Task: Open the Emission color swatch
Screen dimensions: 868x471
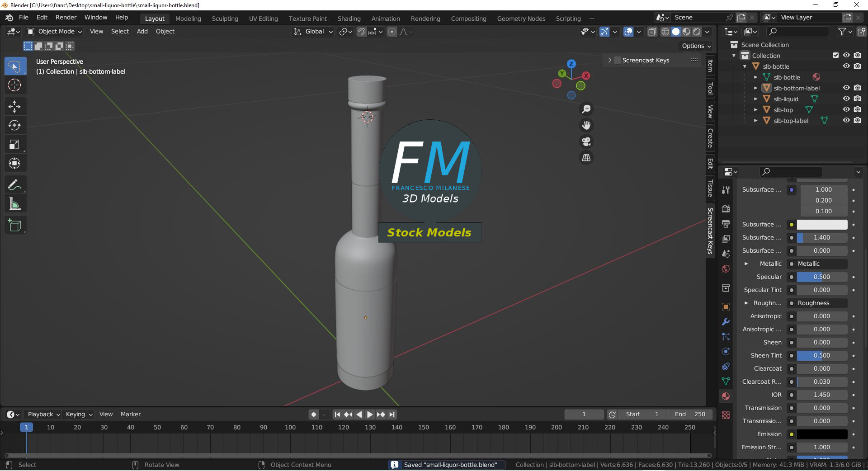Action: point(822,434)
